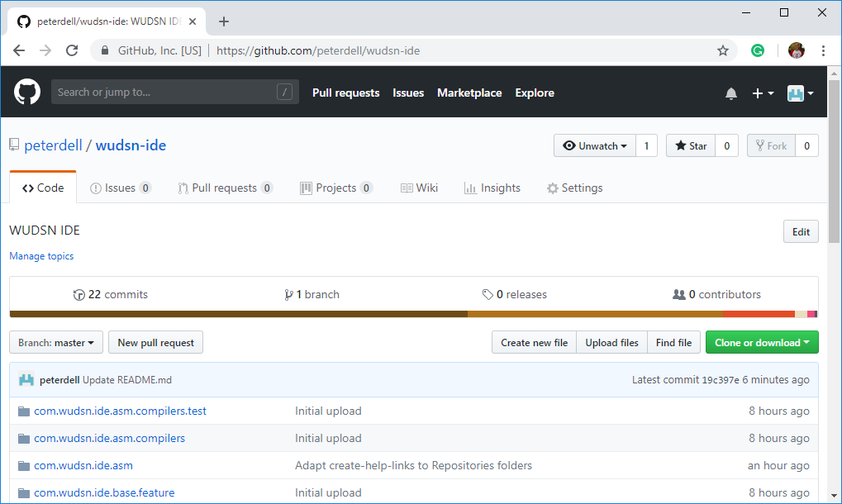Bookmark page with star icon
Screen dimensions: 842x504
tap(723, 50)
